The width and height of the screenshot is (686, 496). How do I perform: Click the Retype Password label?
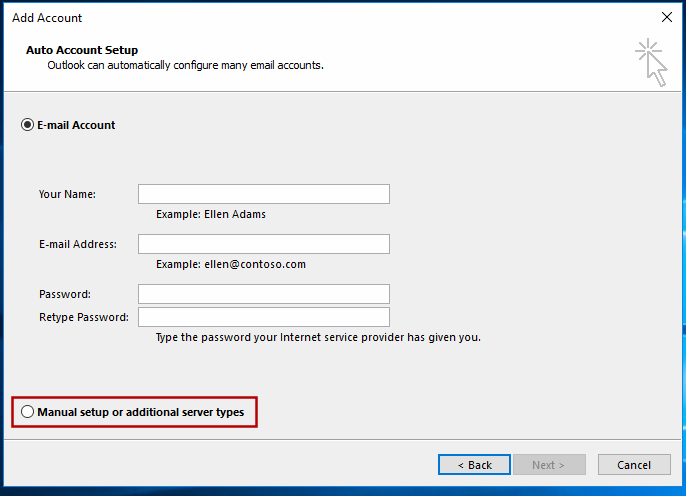click(84, 317)
